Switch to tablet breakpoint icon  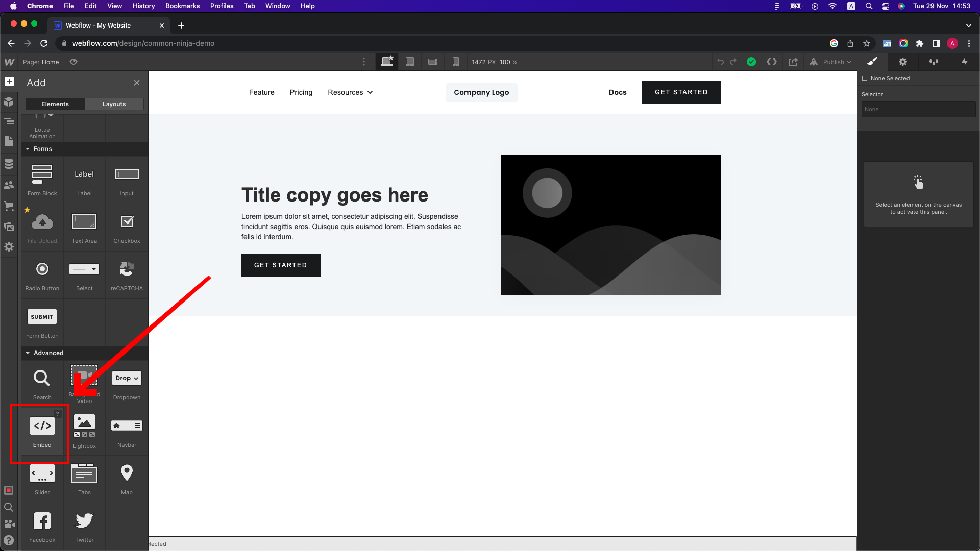point(410,62)
